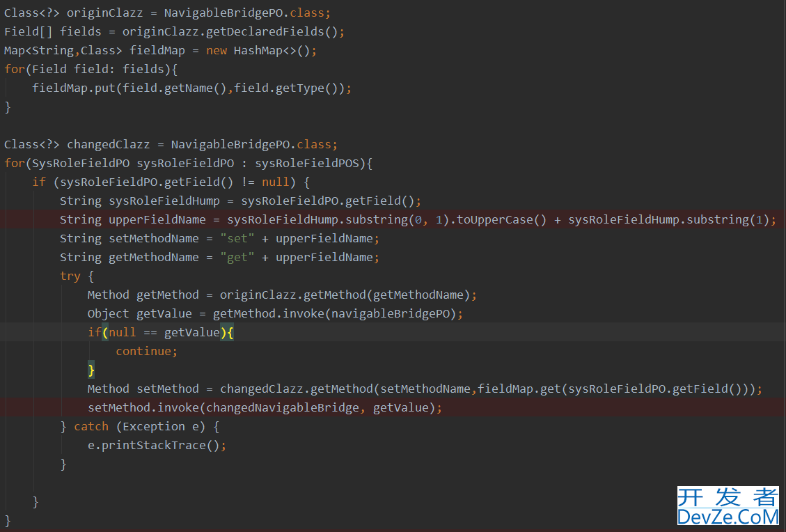Viewport: 786px width, 532px height.
Task: Click the e.printStackTrace() line
Action: [x=157, y=445]
